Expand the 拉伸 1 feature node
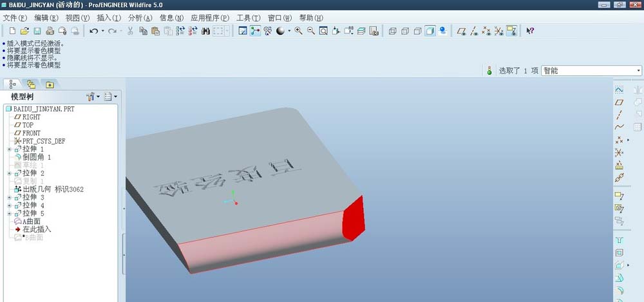This screenshot has width=644, height=302. [10, 149]
